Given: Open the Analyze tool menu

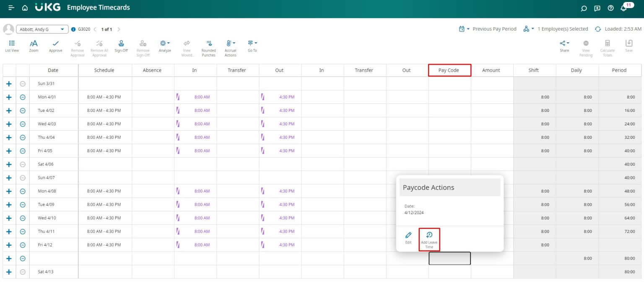Looking at the screenshot, I should coord(164,46).
